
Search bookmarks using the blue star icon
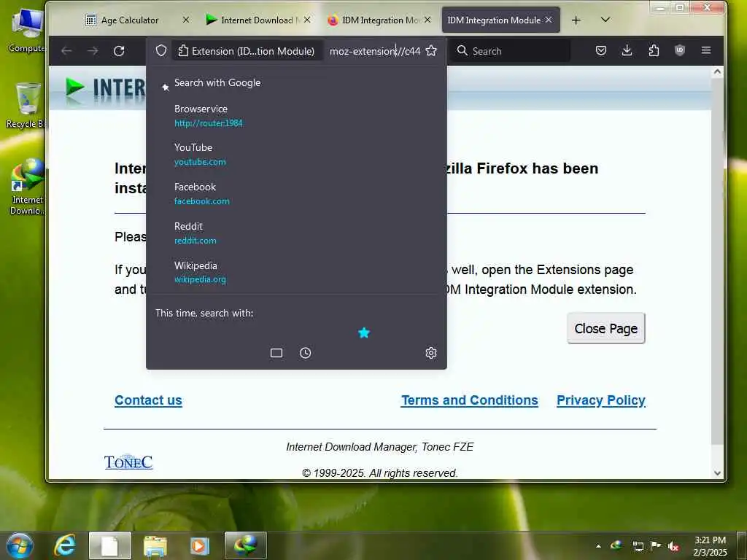(x=364, y=332)
